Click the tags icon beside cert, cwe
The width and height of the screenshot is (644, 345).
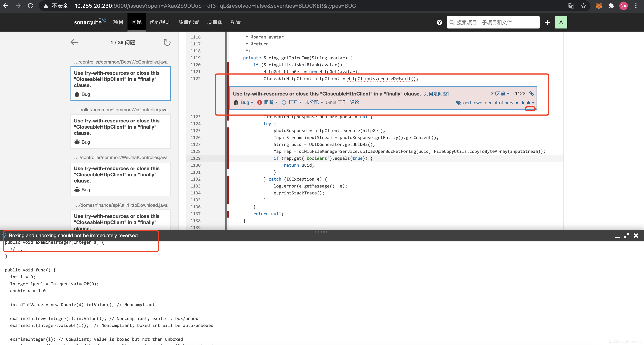459,103
